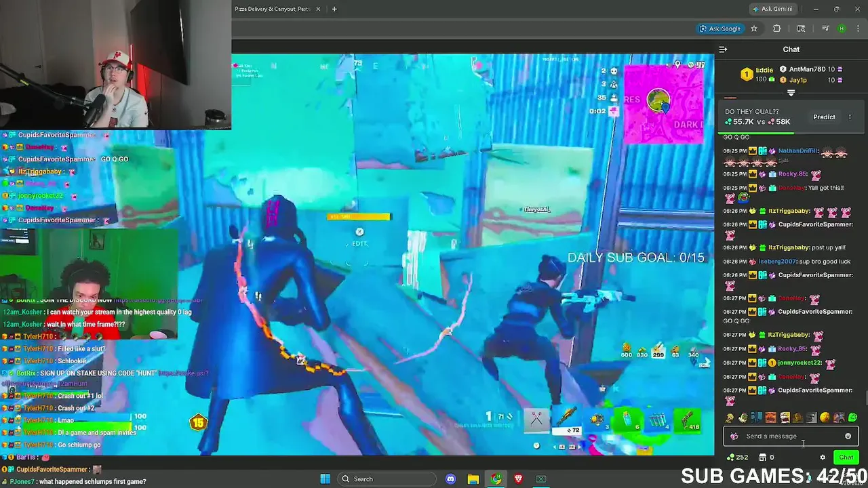The image size is (868, 488).
Task: Click the top-left webcam feed
Action: click(x=115, y=64)
